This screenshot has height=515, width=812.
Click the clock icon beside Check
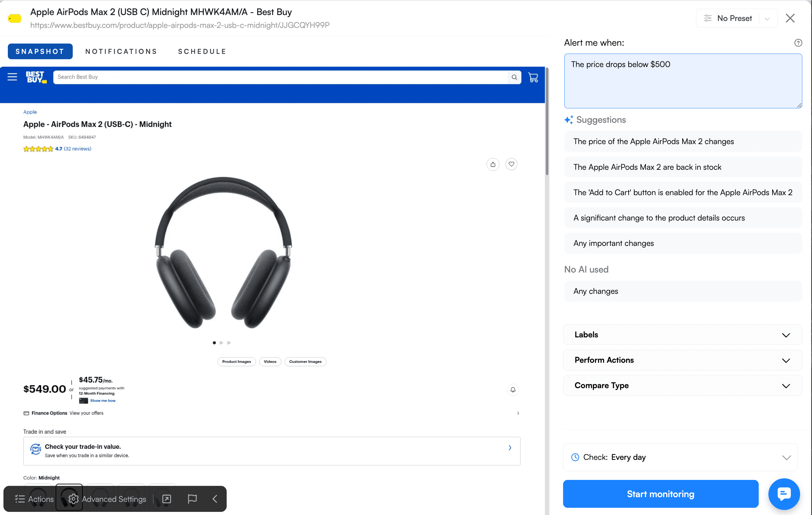(575, 457)
